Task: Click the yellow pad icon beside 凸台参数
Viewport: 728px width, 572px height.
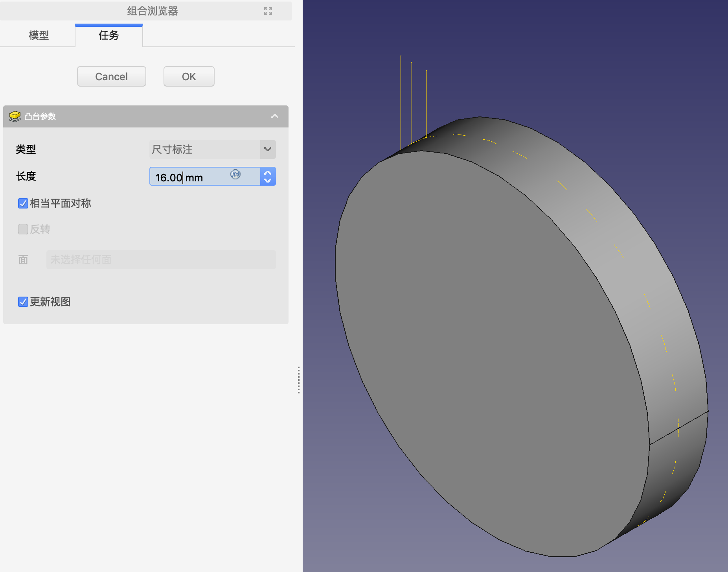Action: coord(15,116)
